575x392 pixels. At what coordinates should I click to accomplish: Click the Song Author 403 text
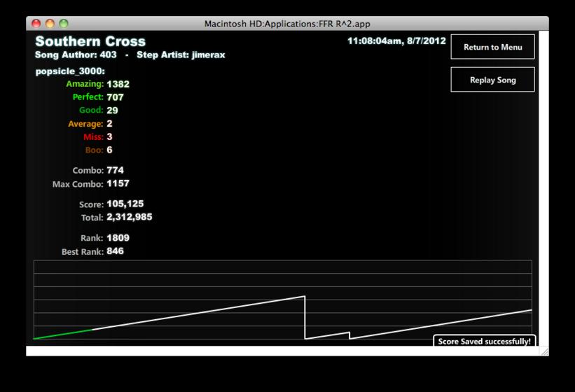76,55
